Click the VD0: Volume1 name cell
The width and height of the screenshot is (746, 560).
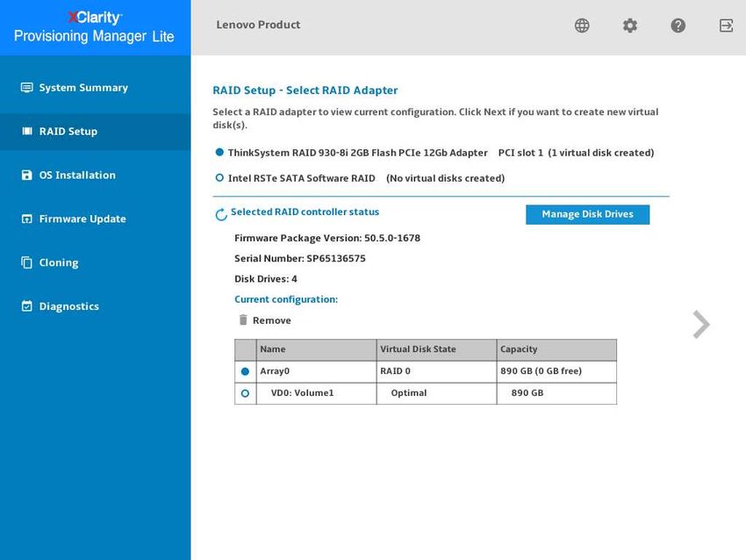(x=316, y=393)
